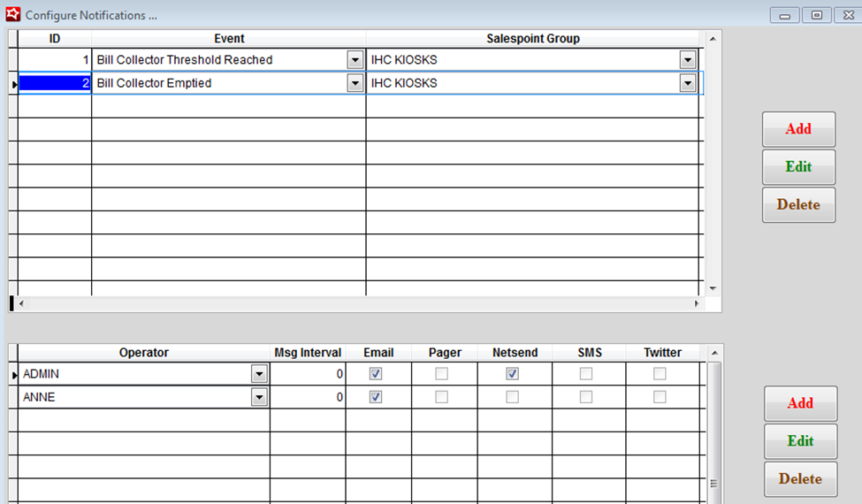Expand Salespoint Group dropdown in row 1
This screenshot has width=862, height=504.
click(x=688, y=60)
